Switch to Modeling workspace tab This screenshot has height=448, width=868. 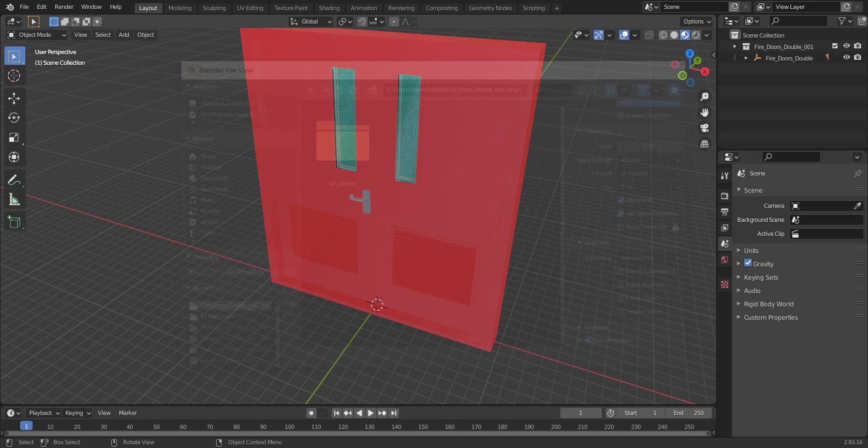(x=180, y=8)
